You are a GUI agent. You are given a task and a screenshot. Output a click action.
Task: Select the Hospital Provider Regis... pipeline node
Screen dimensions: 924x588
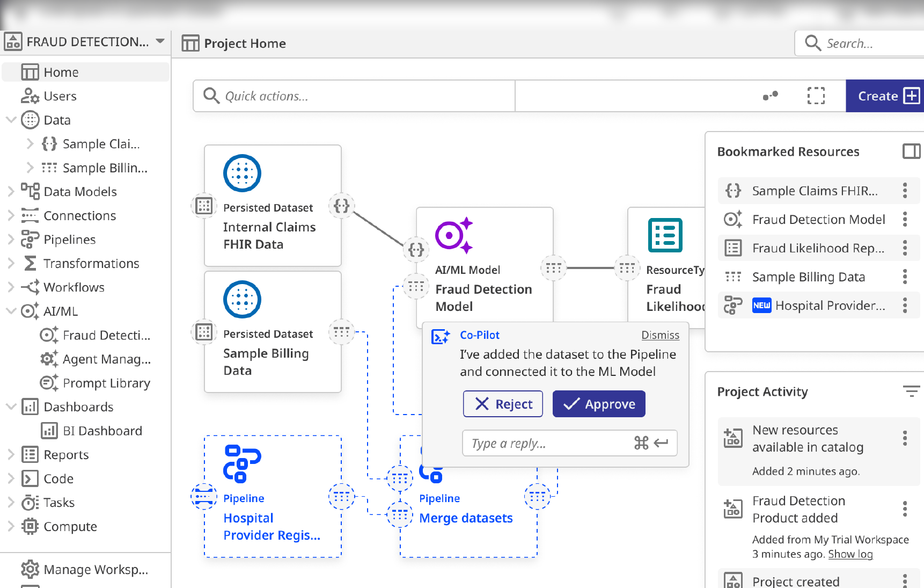pos(273,496)
